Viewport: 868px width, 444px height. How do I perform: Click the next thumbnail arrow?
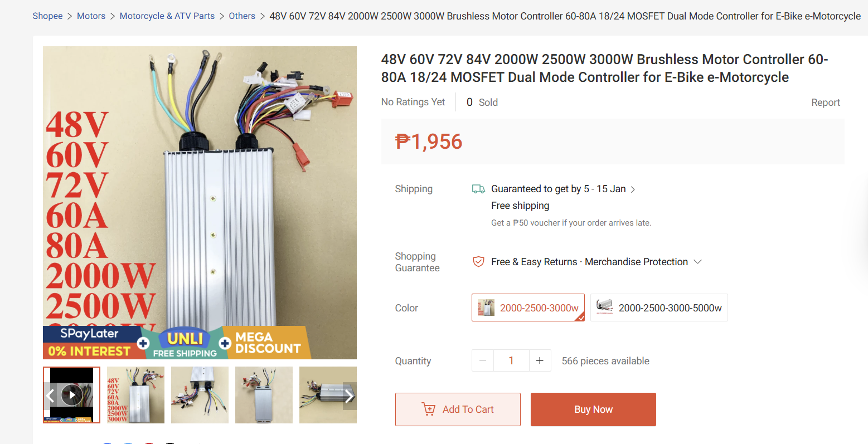[x=349, y=396]
